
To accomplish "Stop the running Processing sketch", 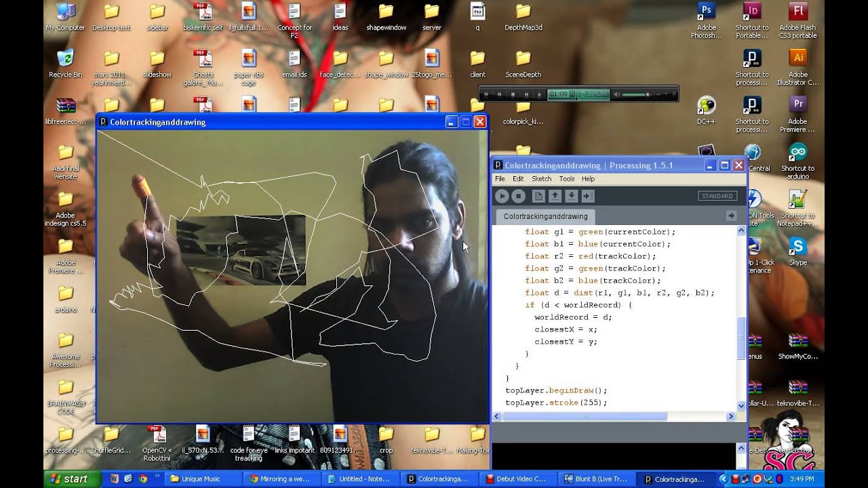I will (519, 196).
